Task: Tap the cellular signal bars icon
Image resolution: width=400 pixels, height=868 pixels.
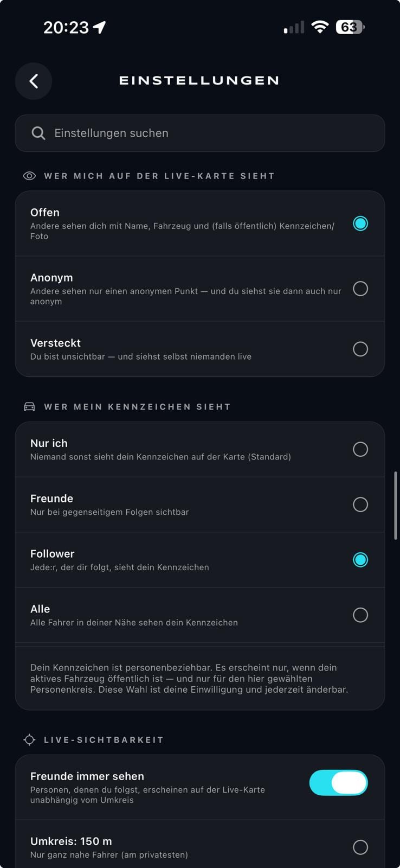Action: 294,27
